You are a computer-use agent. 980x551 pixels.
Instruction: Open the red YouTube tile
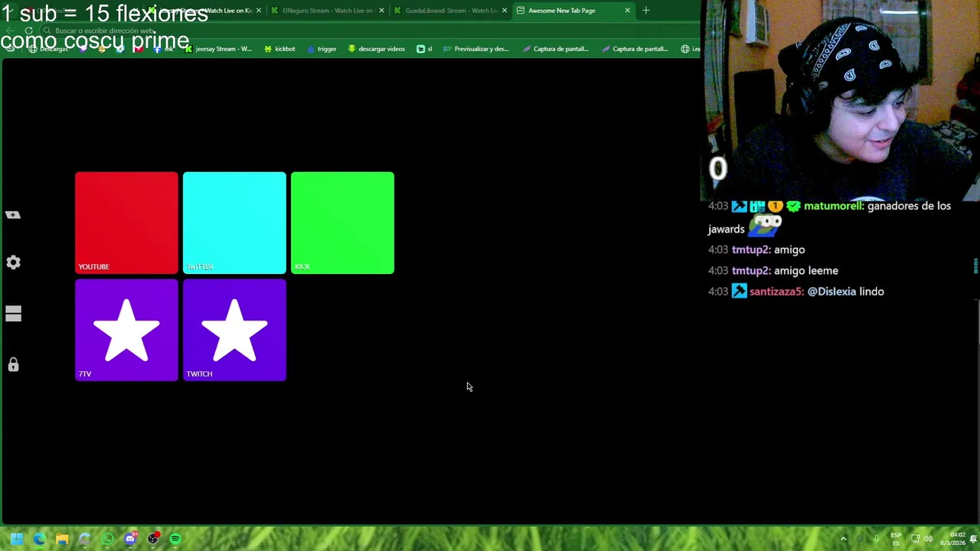[126, 223]
